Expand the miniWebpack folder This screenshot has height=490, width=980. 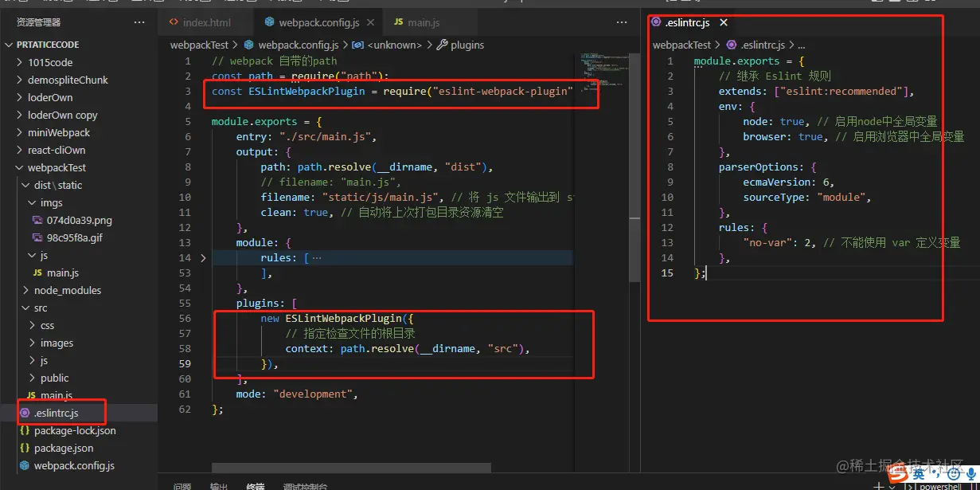coord(79,132)
